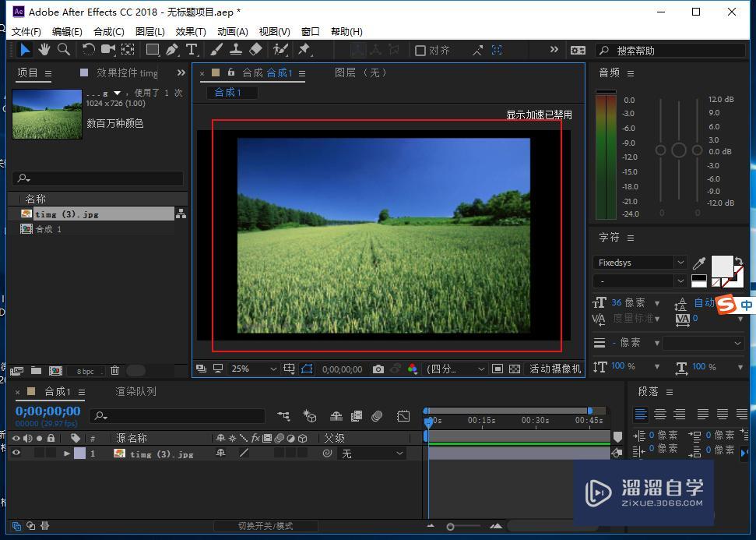Toggle the transparency grid in viewer
Screen dimensions: 756x540
point(515,369)
